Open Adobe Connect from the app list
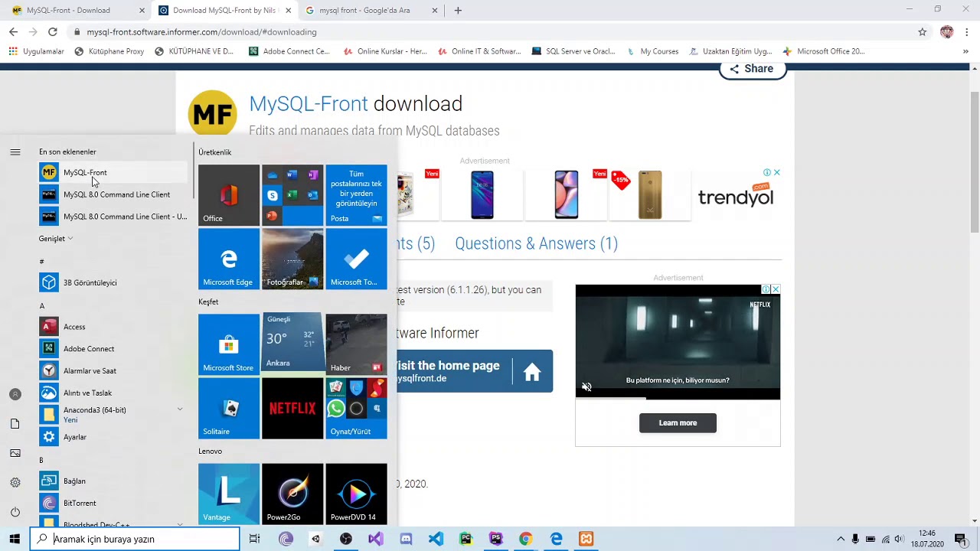The width and height of the screenshot is (980, 551). pos(112,349)
